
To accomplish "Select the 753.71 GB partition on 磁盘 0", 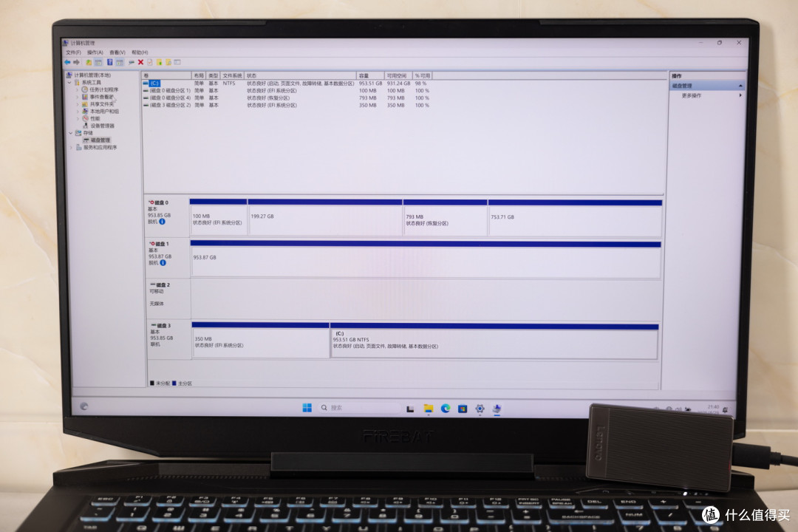I will coord(575,217).
